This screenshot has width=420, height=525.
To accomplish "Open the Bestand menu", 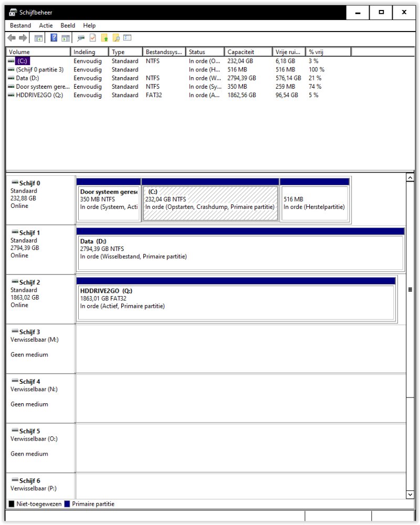I will pyautogui.click(x=20, y=25).
